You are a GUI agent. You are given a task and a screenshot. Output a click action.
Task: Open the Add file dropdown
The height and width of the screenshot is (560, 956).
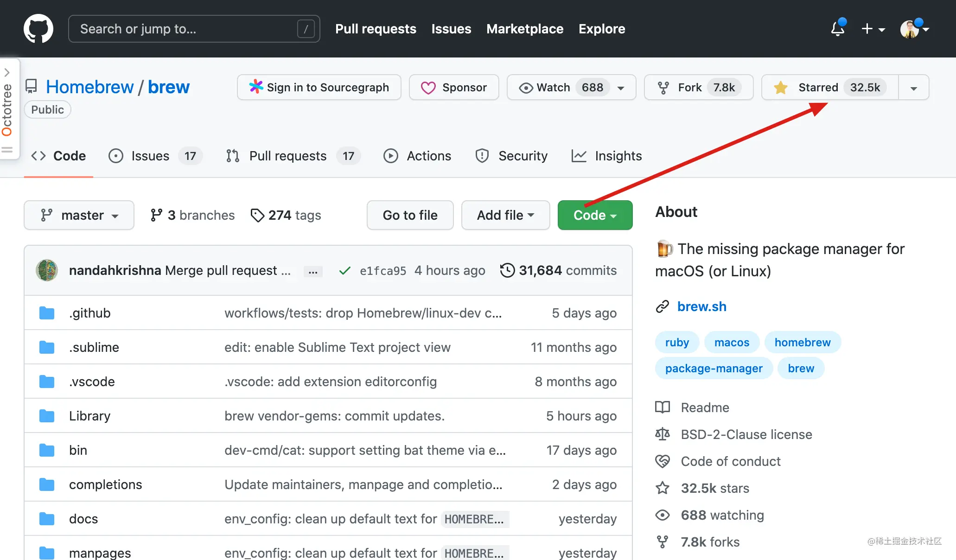click(x=506, y=215)
